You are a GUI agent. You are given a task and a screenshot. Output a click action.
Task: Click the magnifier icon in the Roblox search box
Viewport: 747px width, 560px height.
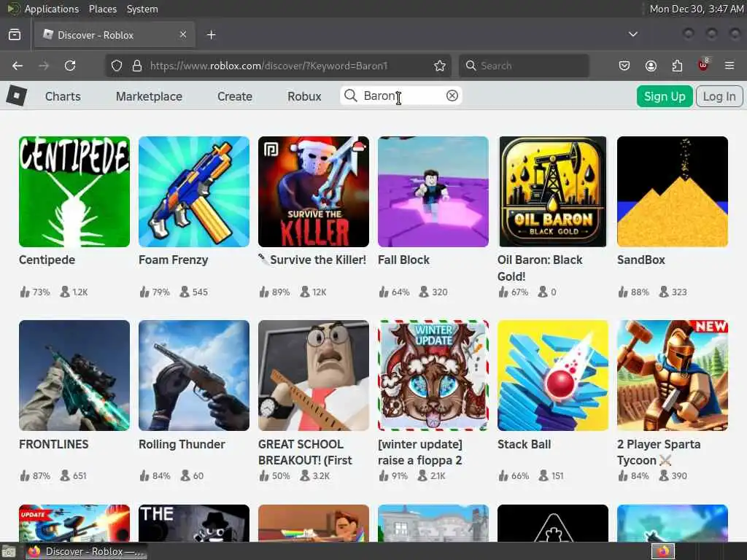pyautogui.click(x=351, y=96)
